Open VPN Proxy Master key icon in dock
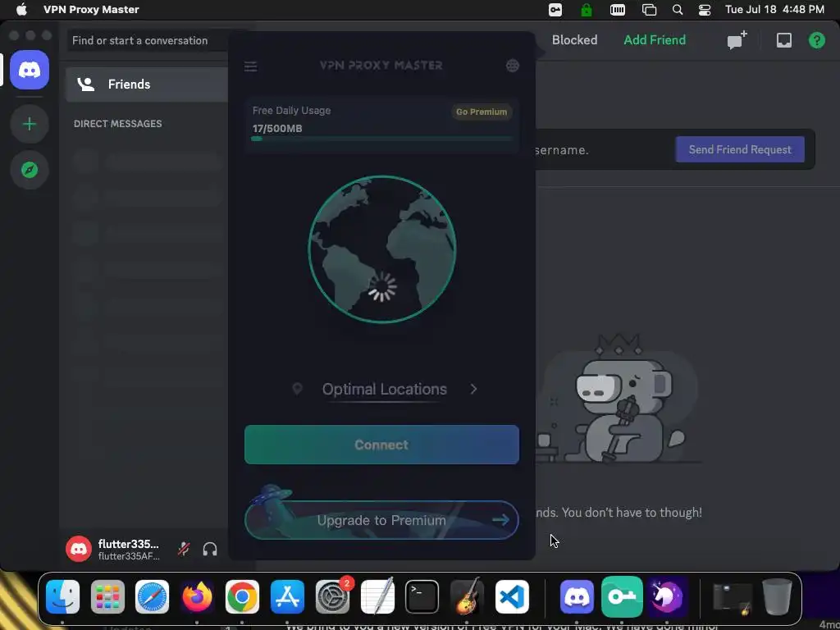Viewport: 840px width, 630px height. 622,596
